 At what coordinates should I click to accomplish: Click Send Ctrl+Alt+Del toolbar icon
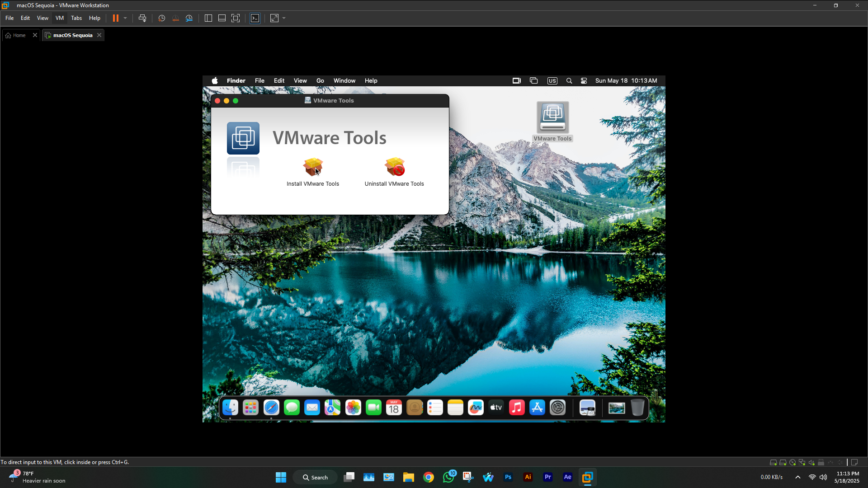[x=142, y=18]
